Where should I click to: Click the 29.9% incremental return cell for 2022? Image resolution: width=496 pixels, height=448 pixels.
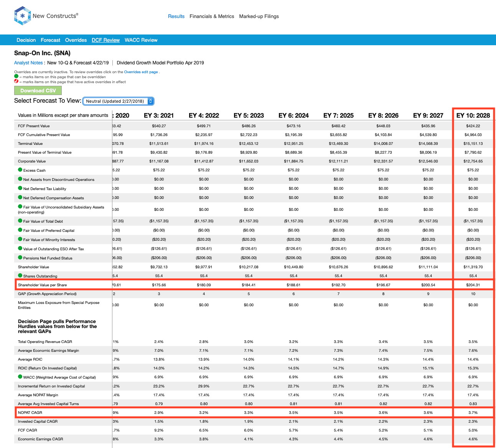click(204, 386)
